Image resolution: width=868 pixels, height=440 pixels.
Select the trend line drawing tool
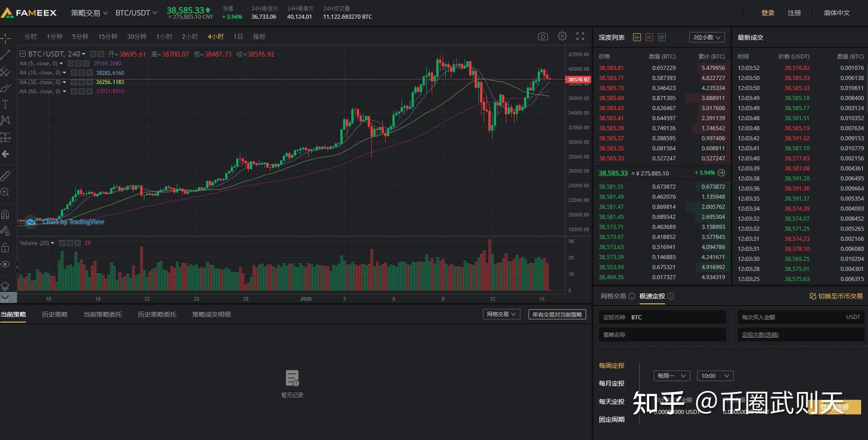5,55
